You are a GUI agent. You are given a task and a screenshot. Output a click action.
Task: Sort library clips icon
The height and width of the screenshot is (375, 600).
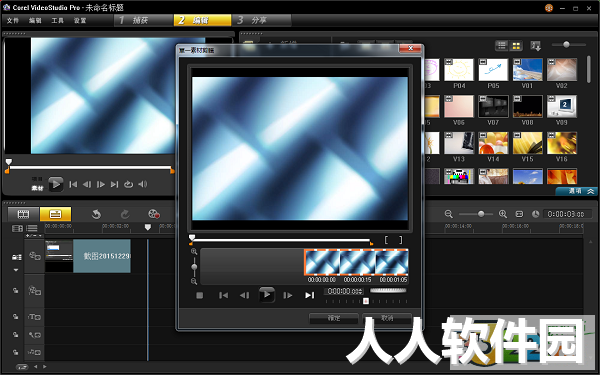click(x=536, y=46)
